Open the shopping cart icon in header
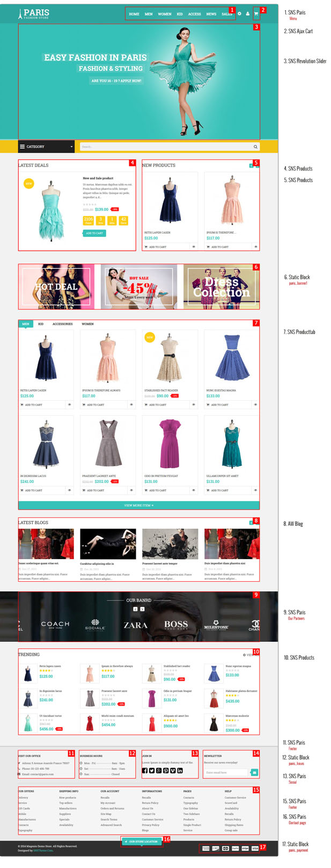Image resolution: width=331 pixels, height=868 pixels. click(x=256, y=14)
